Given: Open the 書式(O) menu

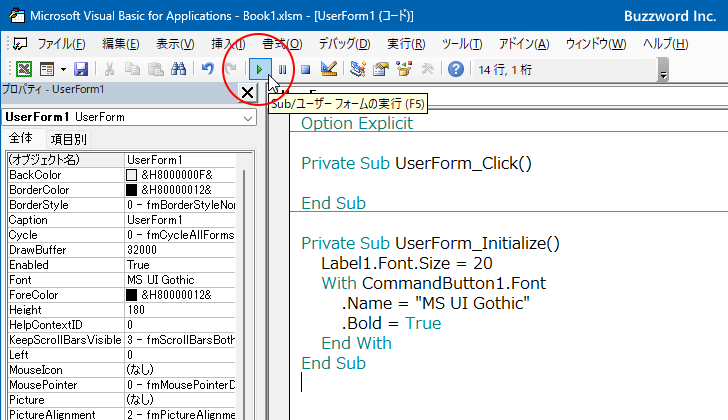Looking at the screenshot, I should (x=282, y=44).
